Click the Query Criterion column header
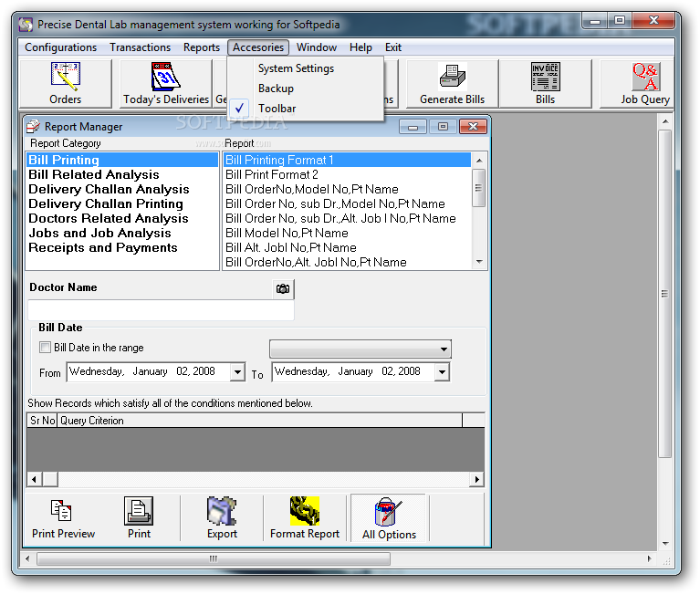This screenshot has width=700, height=594. tap(260, 421)
